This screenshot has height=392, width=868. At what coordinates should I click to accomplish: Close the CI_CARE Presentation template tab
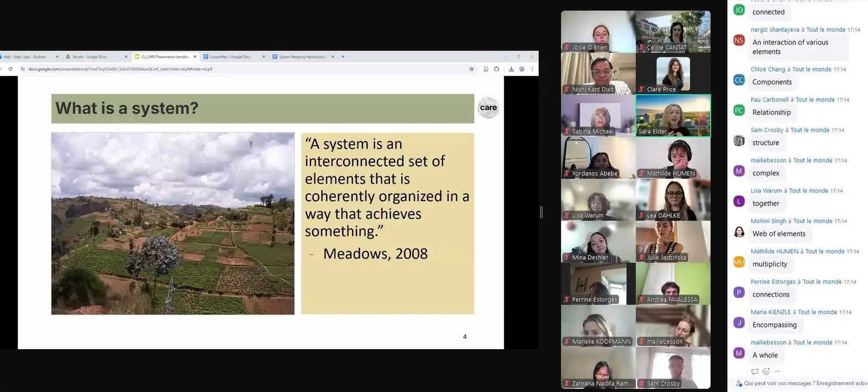tap(195, 56)
